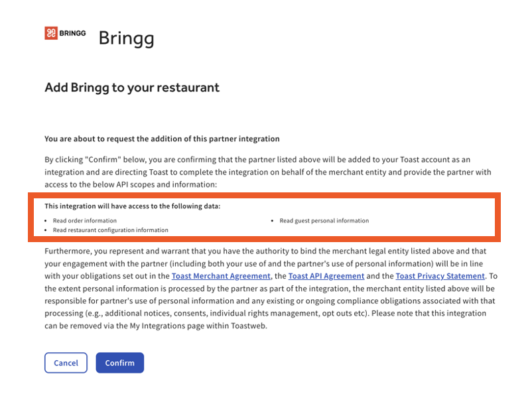Open the Toast API Agreement link

[x=326, y=276]
